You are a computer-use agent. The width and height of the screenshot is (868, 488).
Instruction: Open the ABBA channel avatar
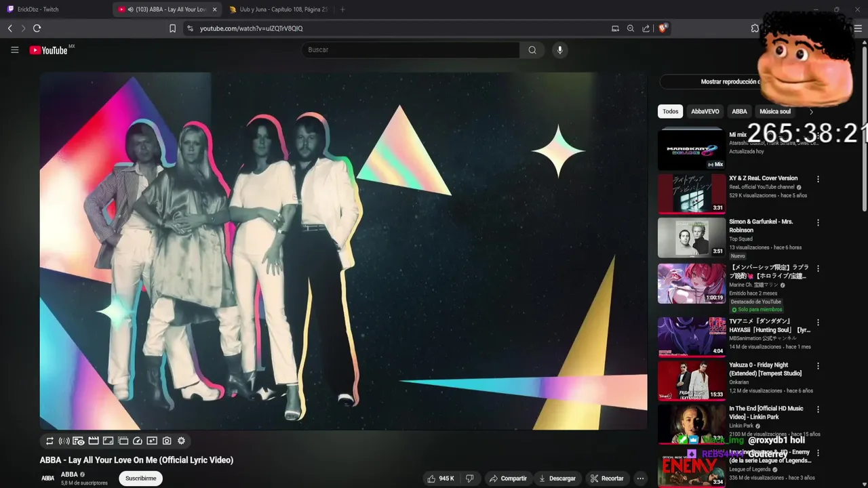[x=48, y=479]
